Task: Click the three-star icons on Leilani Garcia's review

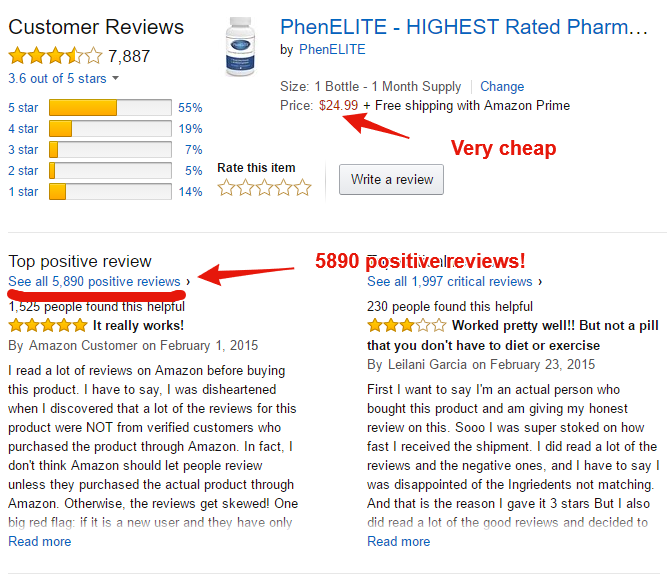Action: (x=407, y=325)
